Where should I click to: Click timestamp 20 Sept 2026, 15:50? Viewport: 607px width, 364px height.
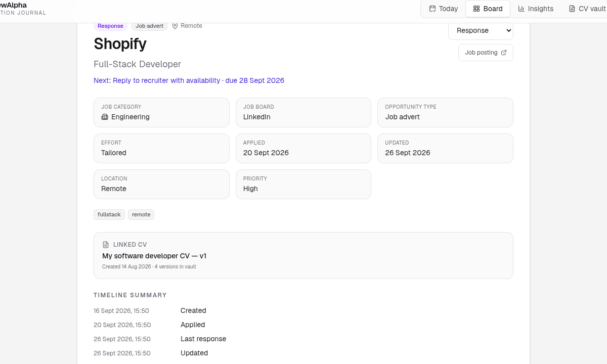coord(122,325)
